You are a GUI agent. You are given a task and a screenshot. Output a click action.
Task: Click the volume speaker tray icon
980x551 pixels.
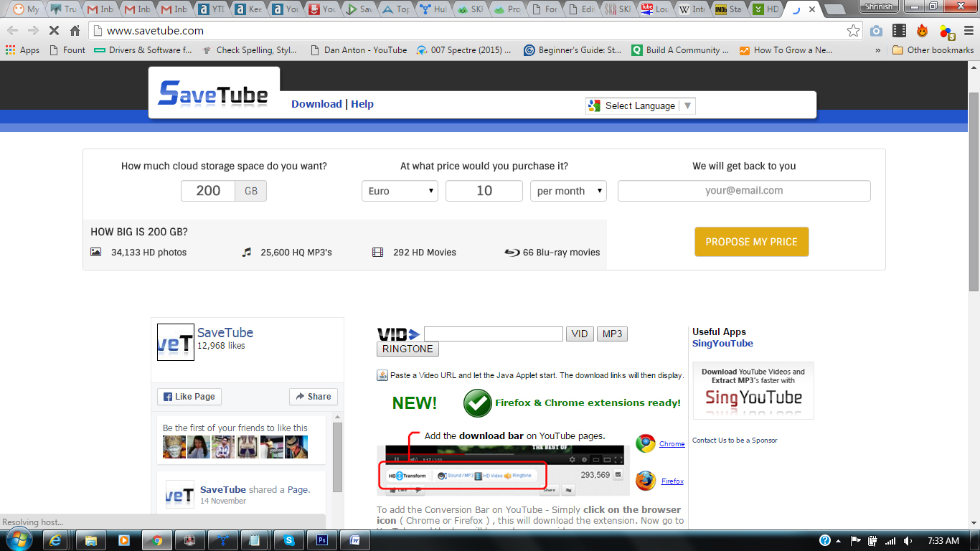(909, 541)
